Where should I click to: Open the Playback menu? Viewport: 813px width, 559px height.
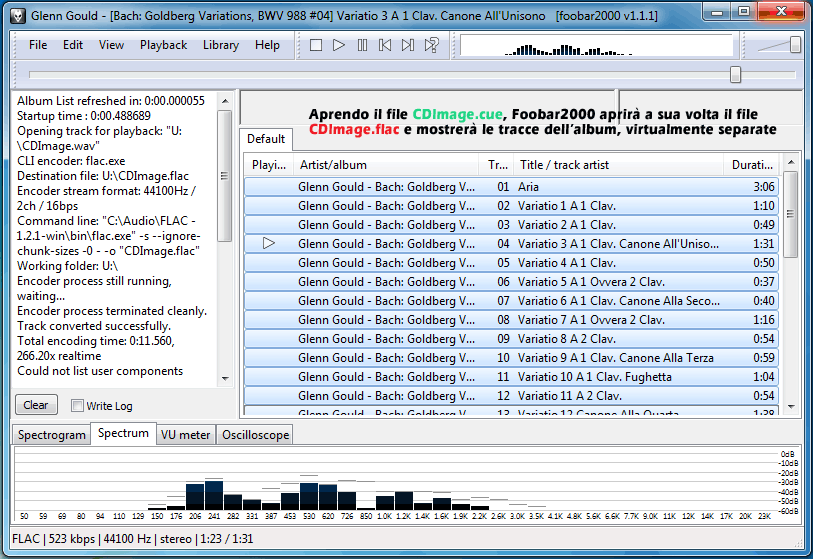[x=163, y=45]
